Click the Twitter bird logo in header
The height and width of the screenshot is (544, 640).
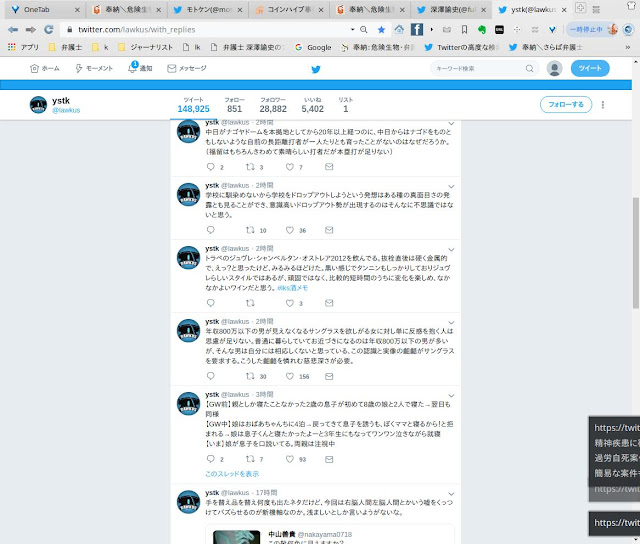click(316, 69)
